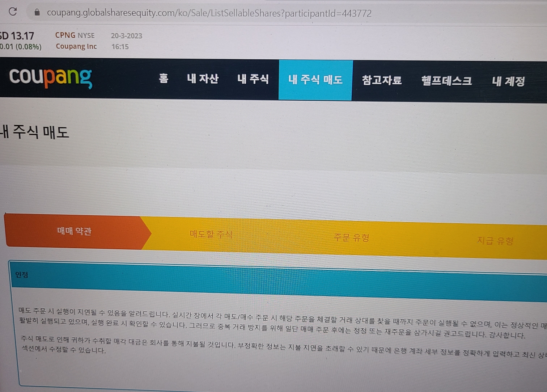Image resolution: width=547 pixels, height=392 pixels.
Task: Click the 인정 panel header
Action: click(278, 281)
